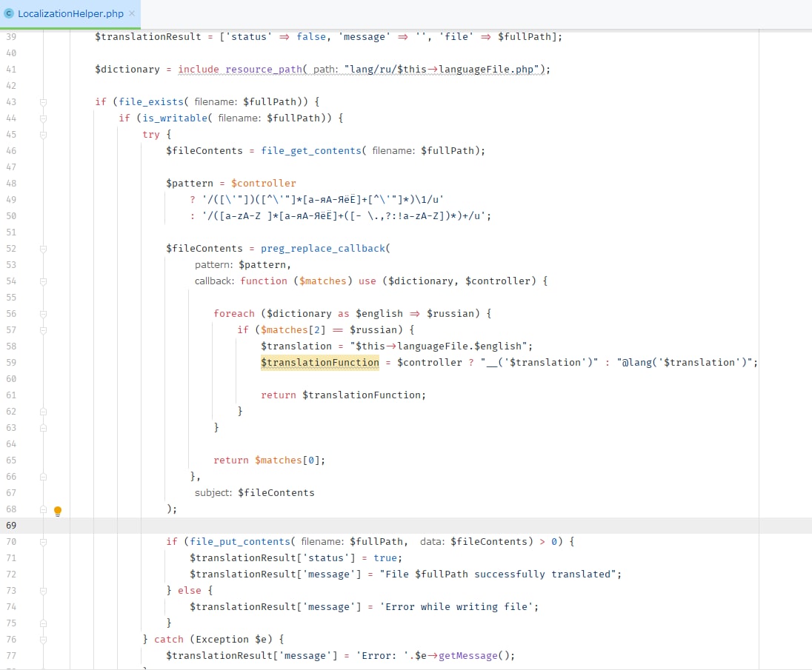
Task: Click the 'Error while writing file' string
Action: (459, 607)
